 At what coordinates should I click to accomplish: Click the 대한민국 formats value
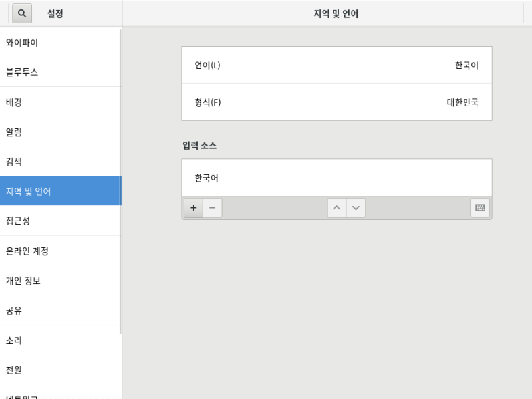point(462,102)
